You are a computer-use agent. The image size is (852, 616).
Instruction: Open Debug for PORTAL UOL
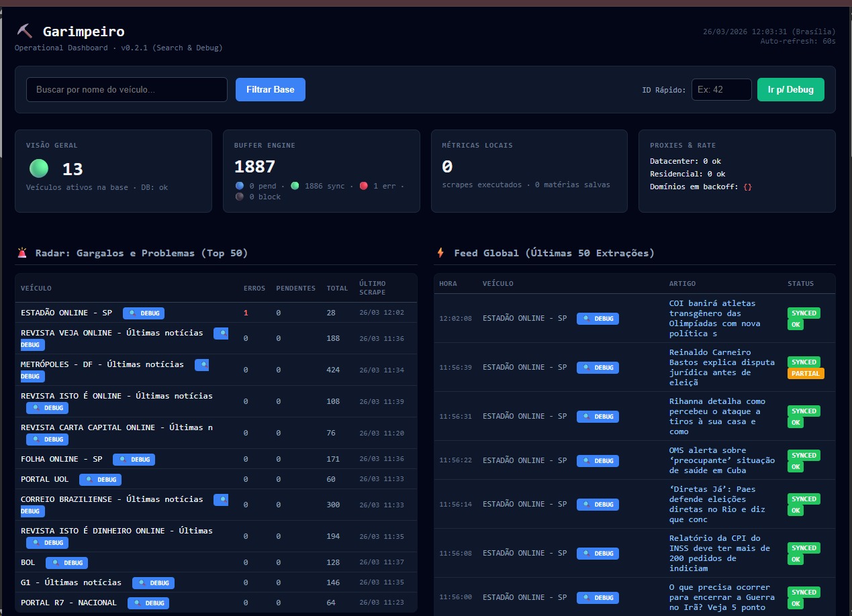[100, 480]
